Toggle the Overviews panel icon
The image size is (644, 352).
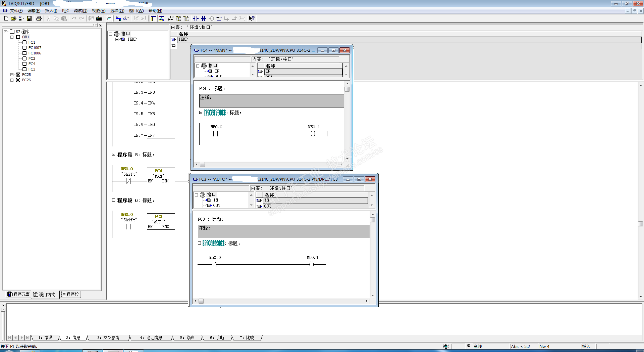(154, 18)
